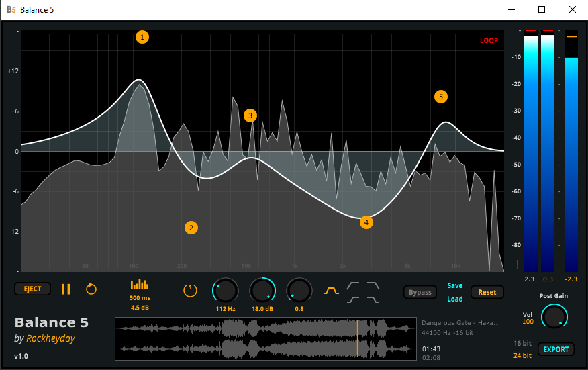Screen dimensions: 588x370
Task: Click the spectrum analyzer bars icon
Action: pyautogui.click(x=140, y=285)
